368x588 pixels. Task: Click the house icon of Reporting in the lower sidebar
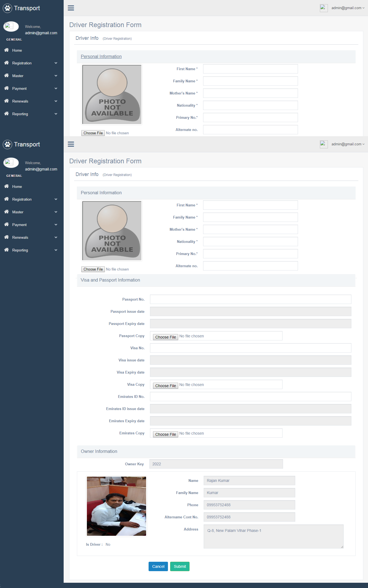[x=7, y=250]
